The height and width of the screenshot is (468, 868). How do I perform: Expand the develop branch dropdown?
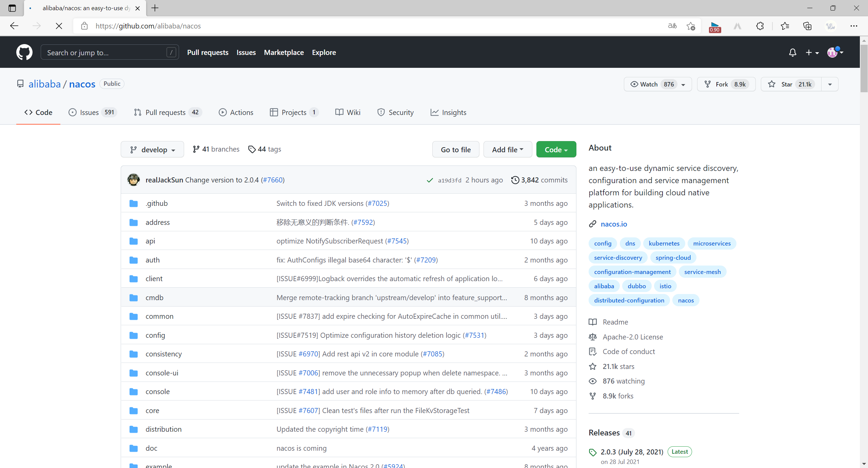(152, 150)
